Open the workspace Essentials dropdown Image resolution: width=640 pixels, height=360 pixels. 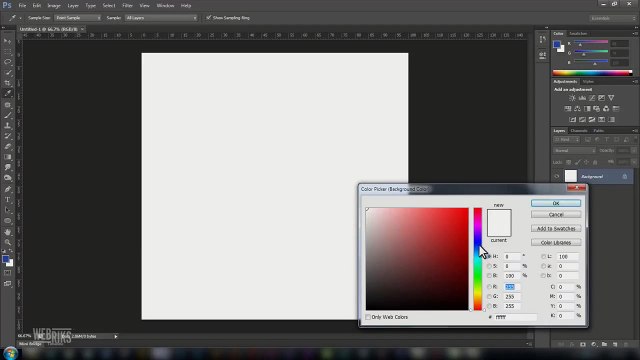click(x=612, y=18)
